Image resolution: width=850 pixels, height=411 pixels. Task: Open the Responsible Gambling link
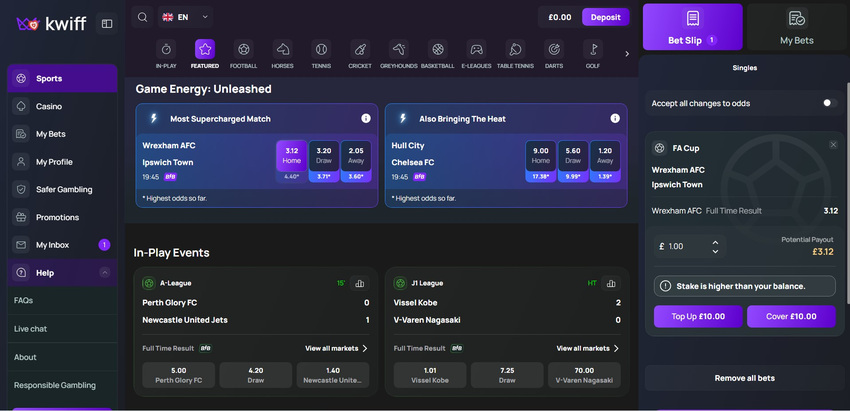(55, 385)
